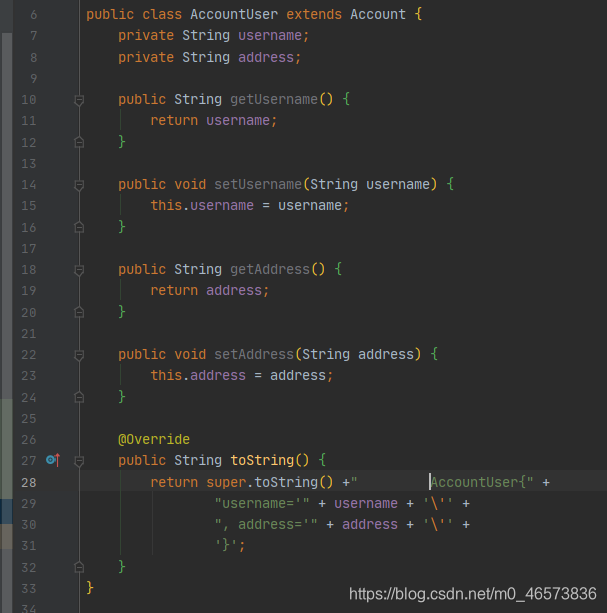
Task: Click line number 28 in the gutter
Action: pyautogui.click(x=29, y=483)
